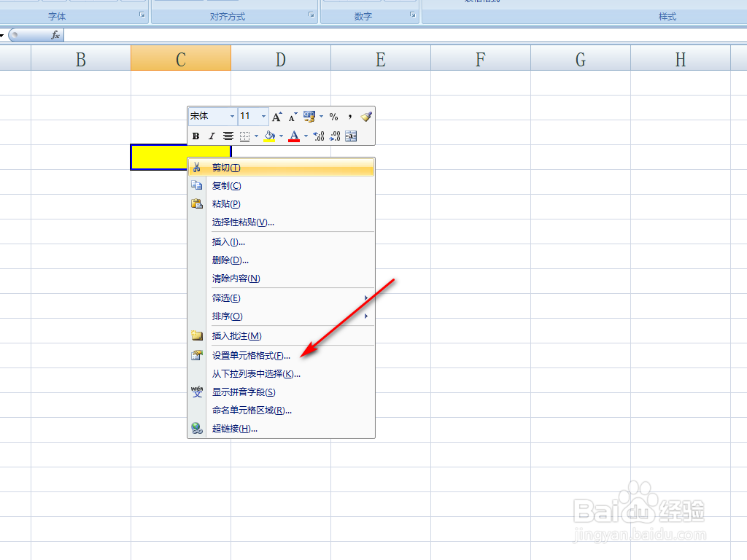Click copy icon beside 复制
747x560 pixels.
[x=197, y=185]
